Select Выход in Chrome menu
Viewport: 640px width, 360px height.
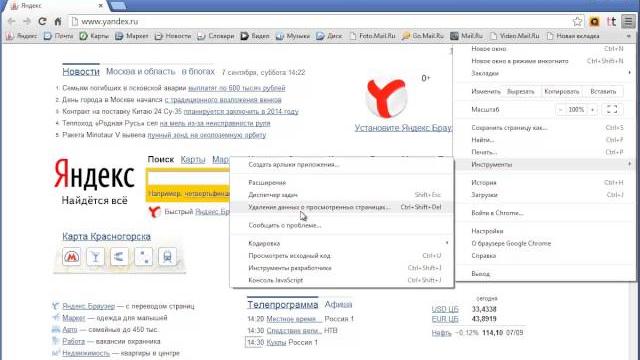pos(546,273)
